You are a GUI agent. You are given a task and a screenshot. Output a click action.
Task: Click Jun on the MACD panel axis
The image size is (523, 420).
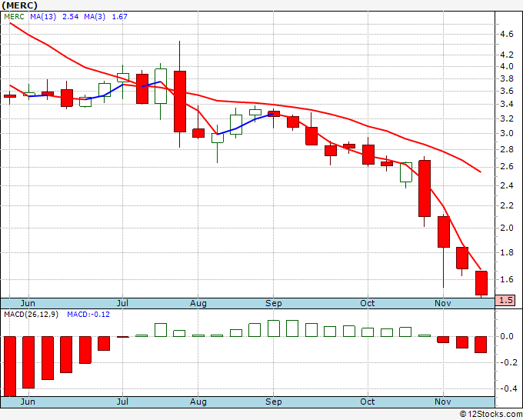(28, 402)
